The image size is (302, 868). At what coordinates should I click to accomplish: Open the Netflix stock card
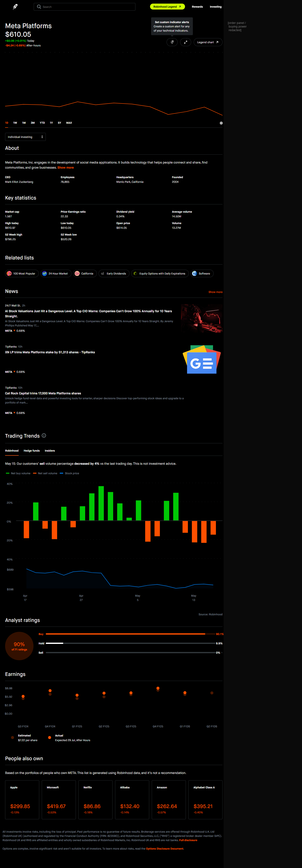(x=95, y=800)
